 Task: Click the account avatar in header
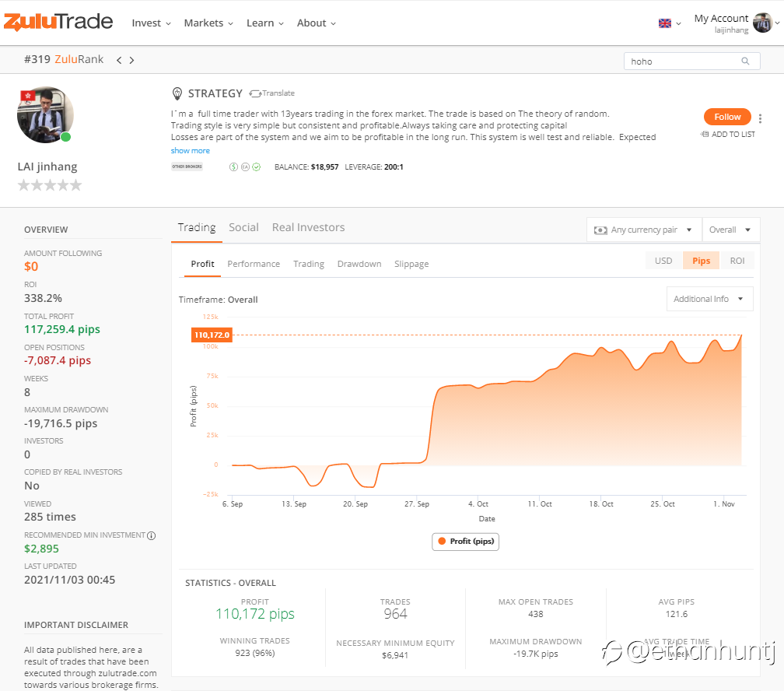[762, 23]
